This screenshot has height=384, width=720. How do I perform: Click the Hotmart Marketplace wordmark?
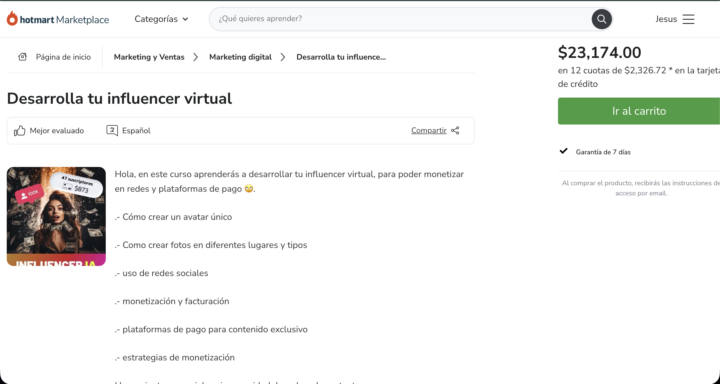[x=64, y=19]
